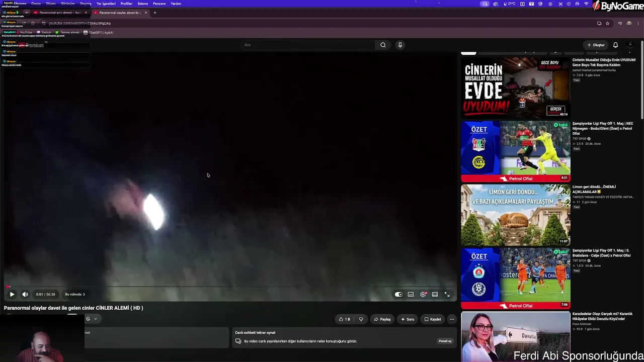Open the Chrome three-dot menu
The height and width of the screenshot is (362, 644).
pos(638,23)
